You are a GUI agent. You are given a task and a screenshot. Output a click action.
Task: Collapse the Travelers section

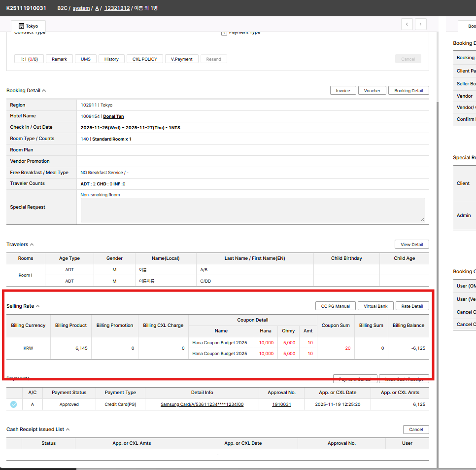pos(32,245)
